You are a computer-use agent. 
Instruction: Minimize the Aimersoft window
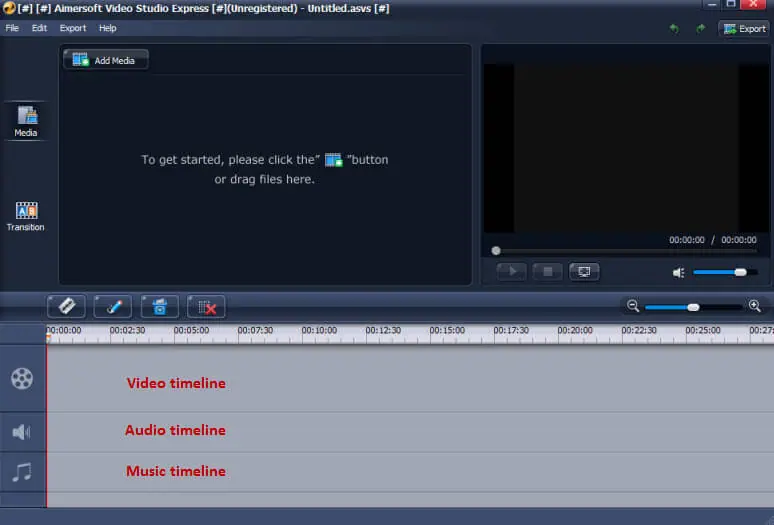click(711, 4)
